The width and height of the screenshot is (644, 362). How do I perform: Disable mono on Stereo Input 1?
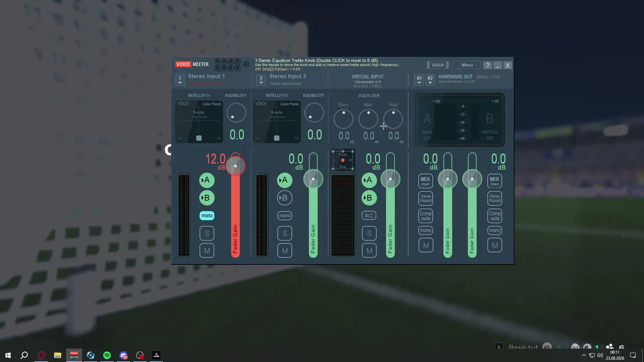207,216
